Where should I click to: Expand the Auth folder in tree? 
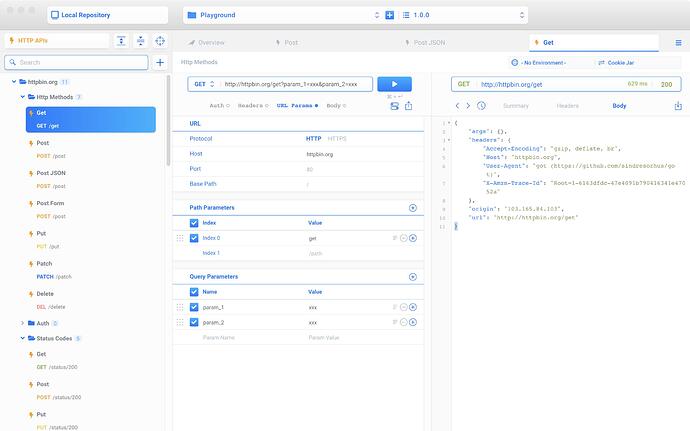coord(23,323)
